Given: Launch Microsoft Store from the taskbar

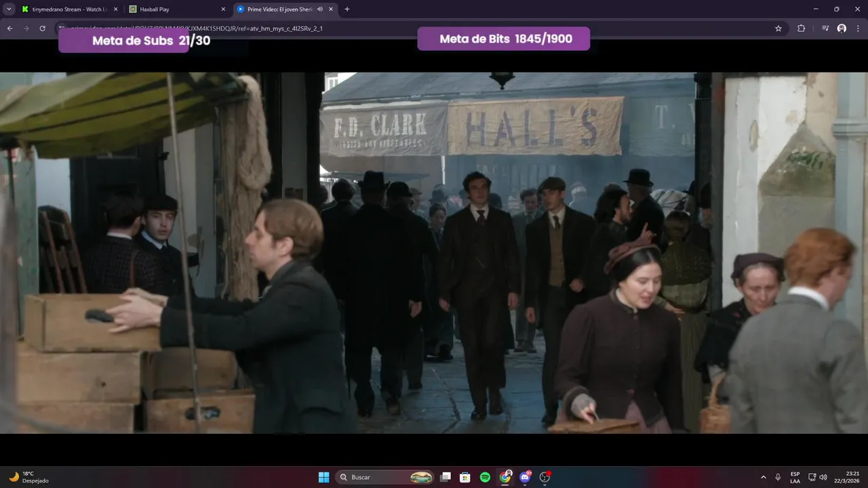Looking at the screenshot, I should pyautogui.click(x=465, y=477).
